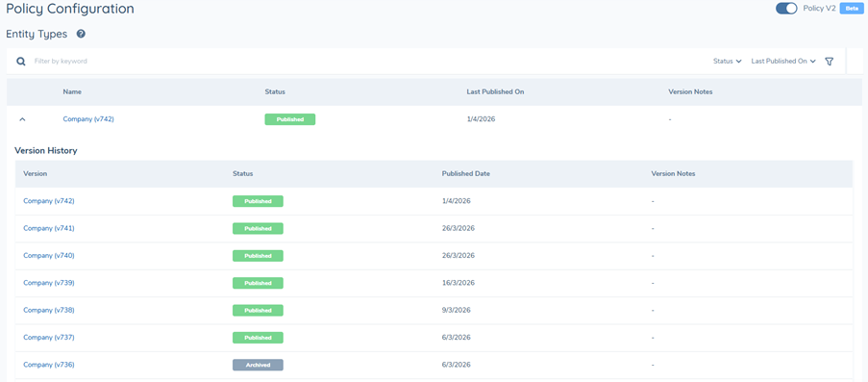Click the Published badge for Company (v737)
This screenshot has width=868, height=382.
pyautogui.click(x=258, y=338)
